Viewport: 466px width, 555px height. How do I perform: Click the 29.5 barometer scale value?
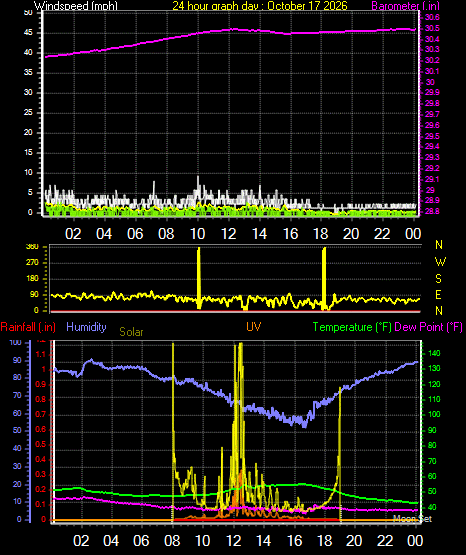point(432,136)
